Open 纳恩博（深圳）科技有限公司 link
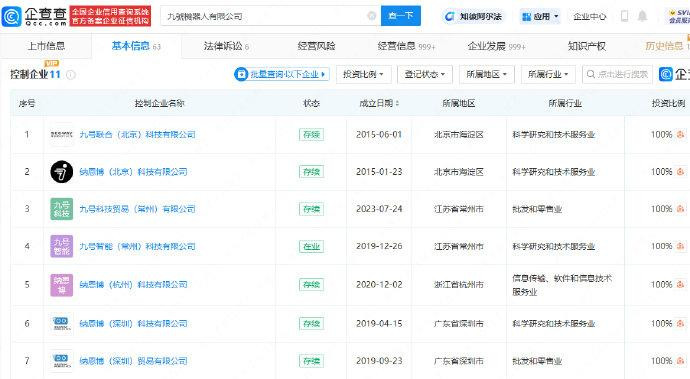The width and height of the screenshot is (690, 379). point(133,324)
